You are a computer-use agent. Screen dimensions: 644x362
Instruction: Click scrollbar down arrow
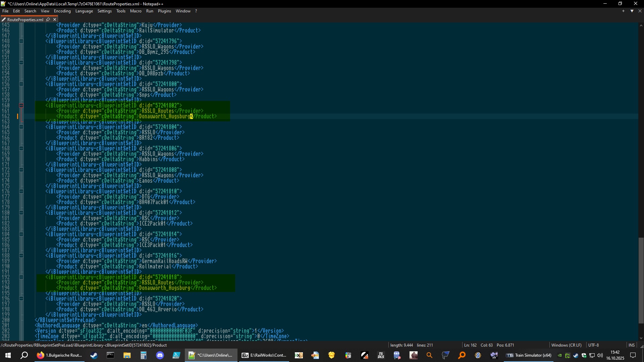641,338
